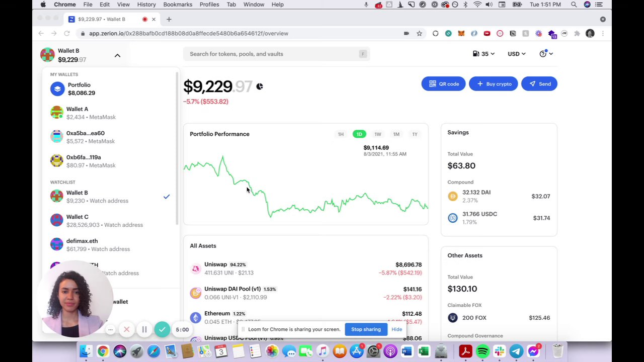Select the 1W performance range
This screenshot has height=362, width=644.
[x=378, y=134]
